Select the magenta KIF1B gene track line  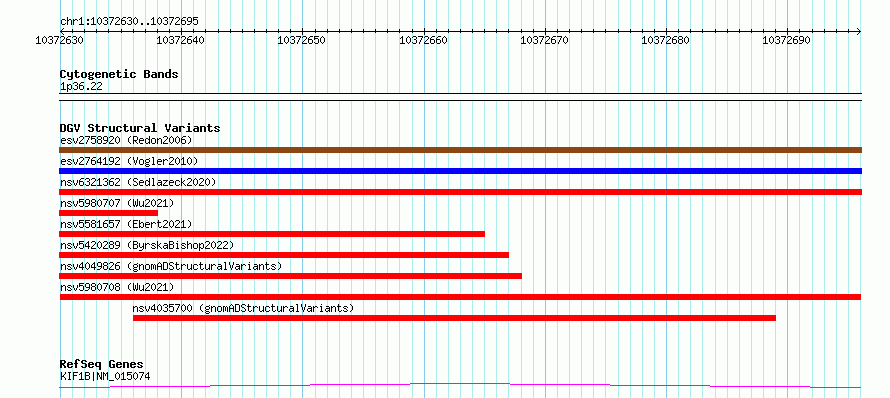460,386
